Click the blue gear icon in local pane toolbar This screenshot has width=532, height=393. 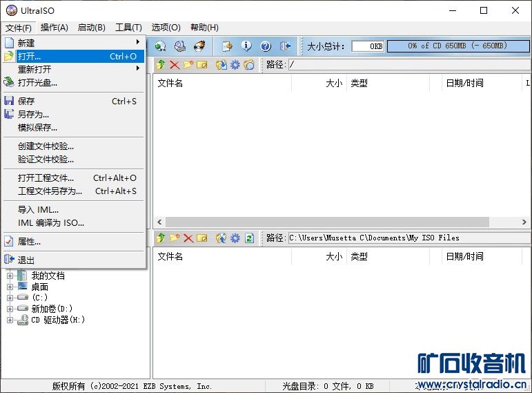[235, 238]
